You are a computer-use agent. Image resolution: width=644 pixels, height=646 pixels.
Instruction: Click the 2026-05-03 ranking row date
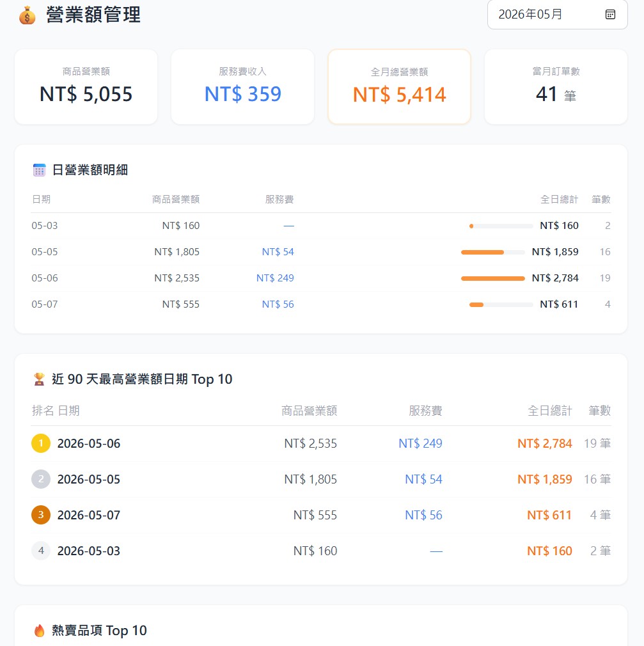tap(89, 551)
